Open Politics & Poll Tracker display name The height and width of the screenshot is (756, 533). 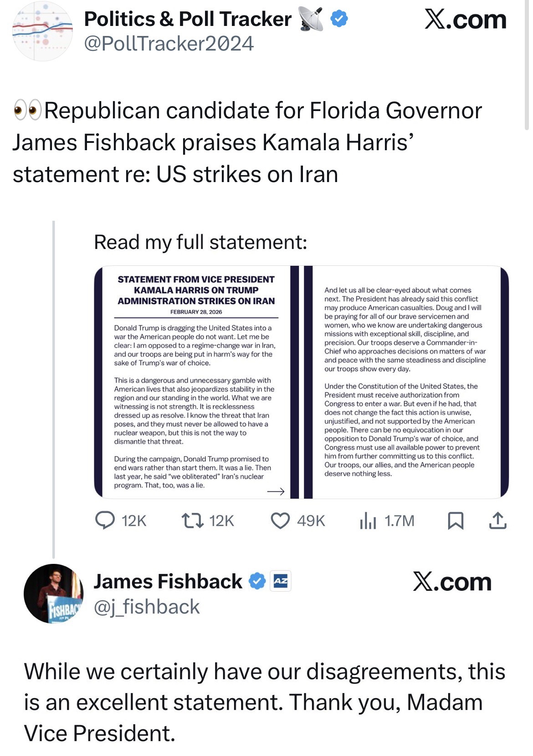[x=188, y=19]
